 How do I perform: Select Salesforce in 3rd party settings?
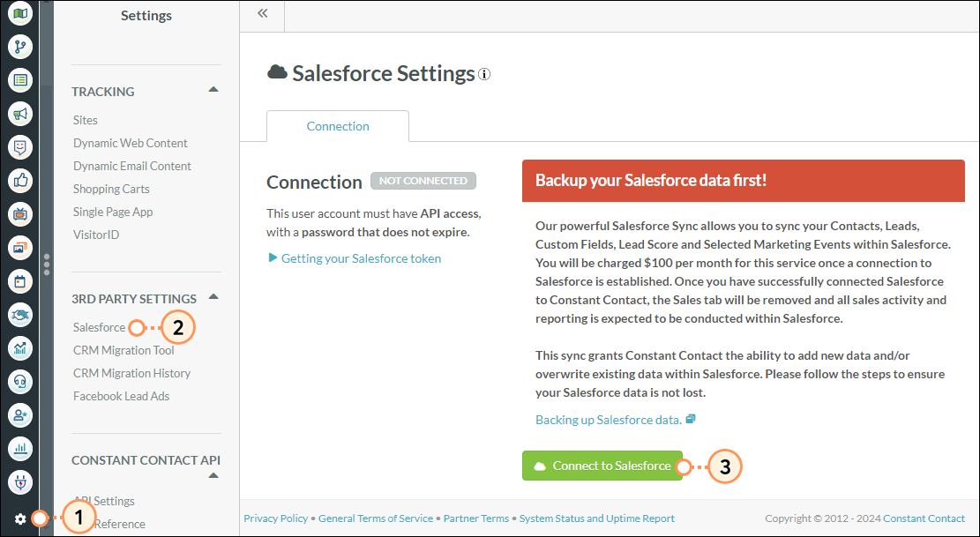point(99,327)
